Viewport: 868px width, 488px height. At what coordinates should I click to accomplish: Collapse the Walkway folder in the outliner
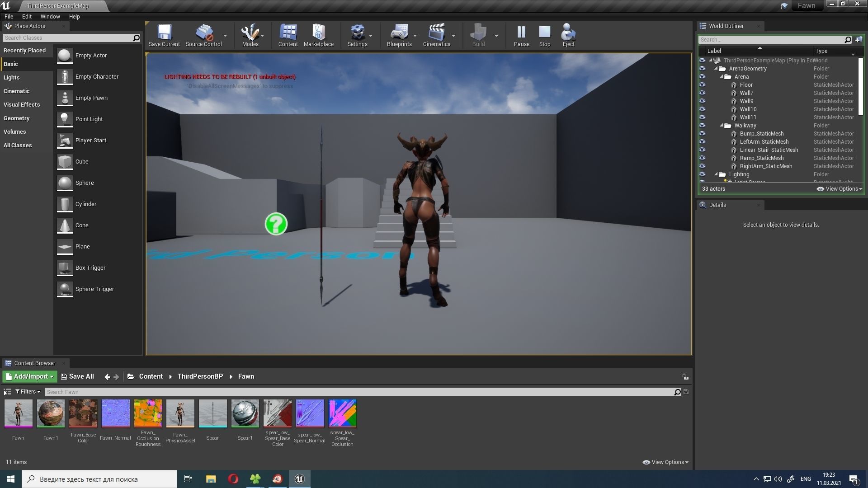click(x=722, y=126)
